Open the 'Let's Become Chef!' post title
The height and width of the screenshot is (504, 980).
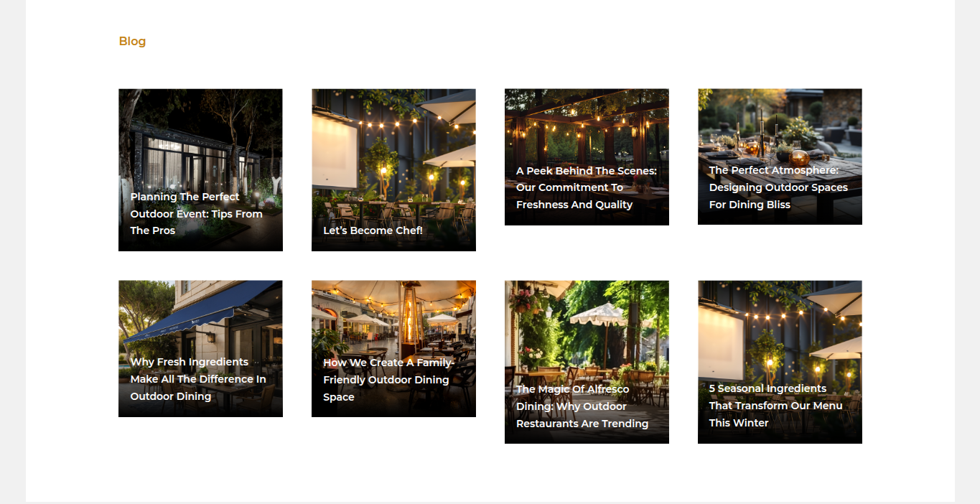click(x=373, y=230)
